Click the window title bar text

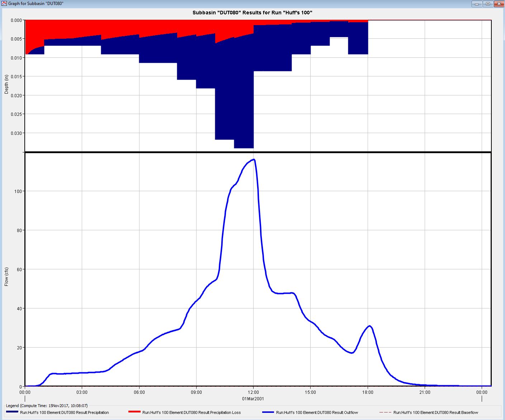(36, 4)
